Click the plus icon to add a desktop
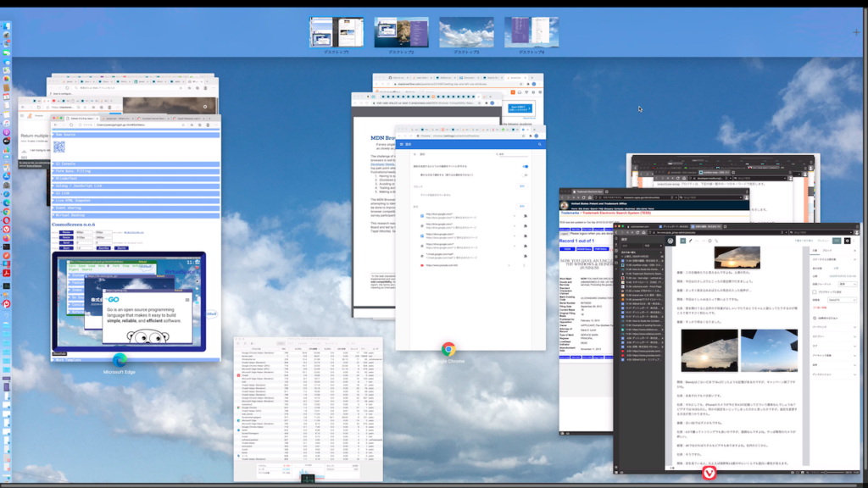Screen dimensions: 868x488 point(856,32)
